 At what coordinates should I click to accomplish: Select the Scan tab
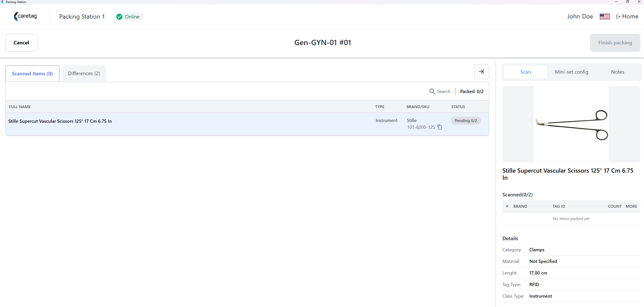525,72
